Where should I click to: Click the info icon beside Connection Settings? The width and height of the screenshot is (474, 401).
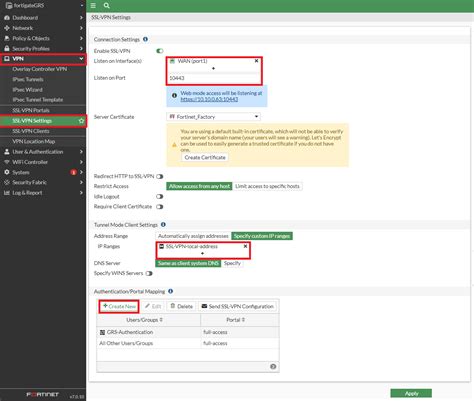[145, 39]
